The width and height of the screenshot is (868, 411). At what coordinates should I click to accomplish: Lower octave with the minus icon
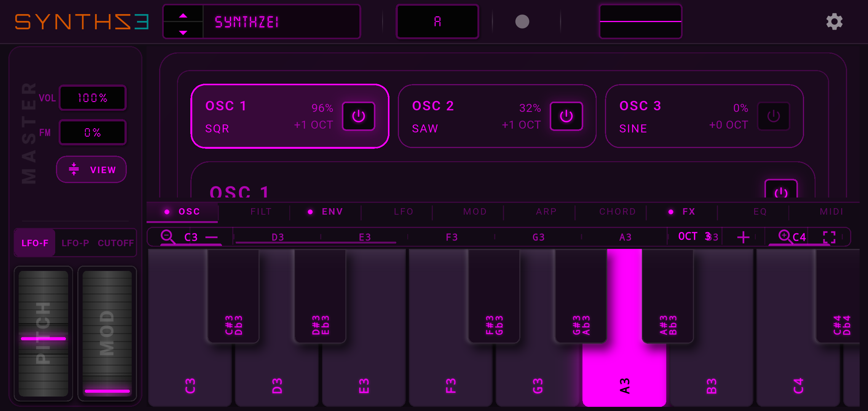pos(212,237)
